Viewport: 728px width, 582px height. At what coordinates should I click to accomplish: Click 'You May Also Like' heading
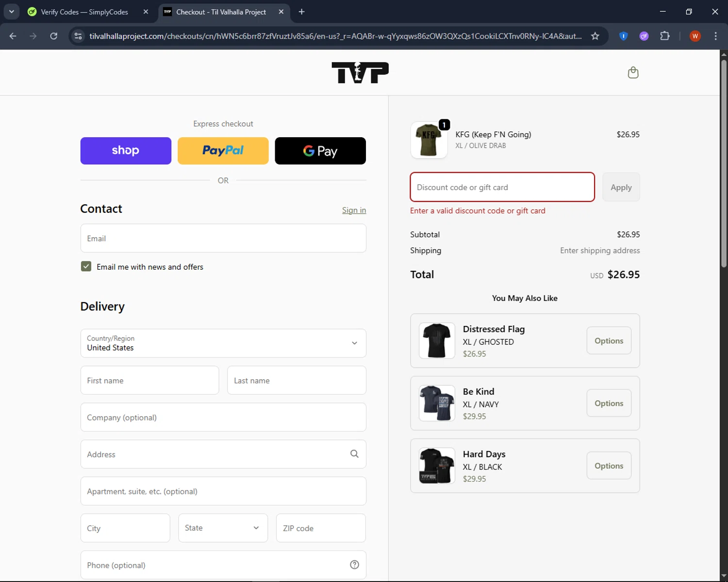[x=525, y=298]
